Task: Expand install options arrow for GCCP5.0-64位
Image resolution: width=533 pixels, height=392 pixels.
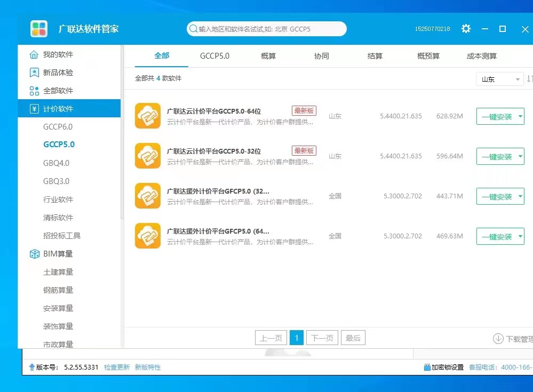Action: point(520,116)
